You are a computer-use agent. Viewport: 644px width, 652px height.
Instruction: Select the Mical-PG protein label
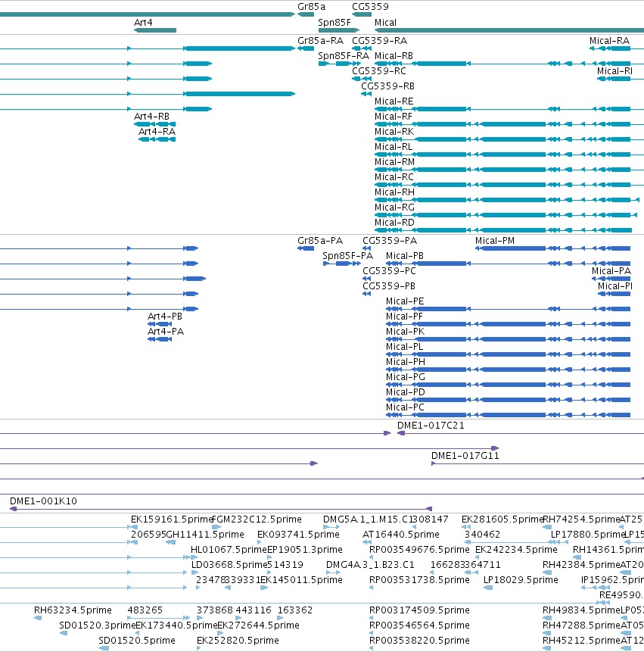coord(406,377)
